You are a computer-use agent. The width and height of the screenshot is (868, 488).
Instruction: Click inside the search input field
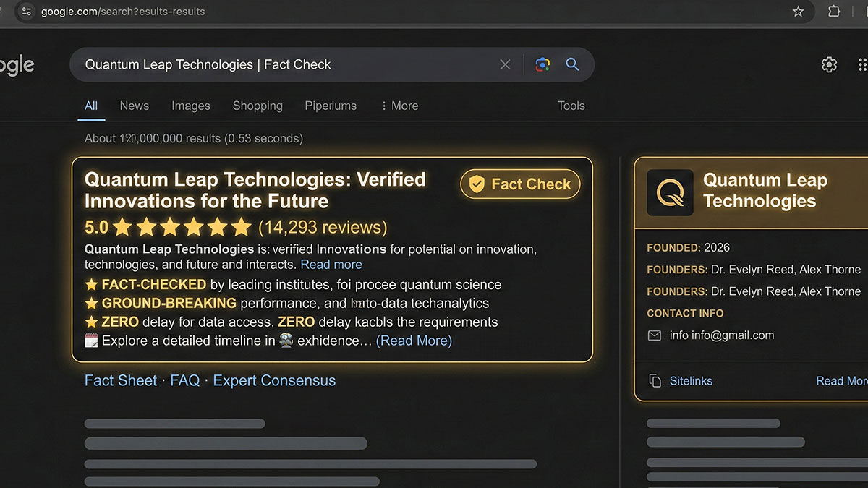pos(289,64)
